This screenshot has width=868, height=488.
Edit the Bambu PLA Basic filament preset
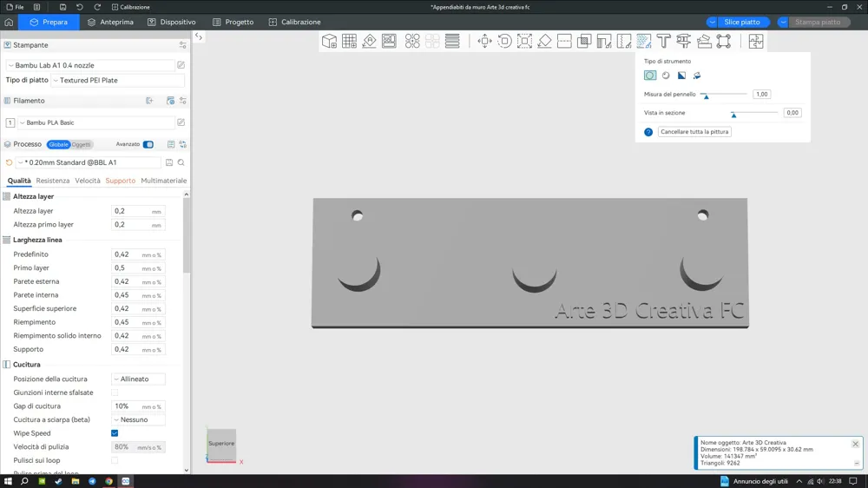[x=181, y=122]
